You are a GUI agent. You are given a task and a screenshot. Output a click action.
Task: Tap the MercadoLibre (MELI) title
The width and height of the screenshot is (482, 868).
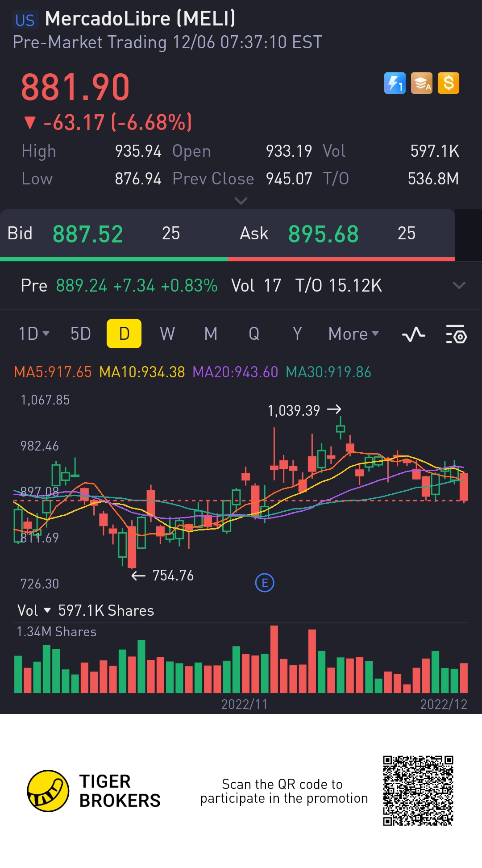[140, 19]
